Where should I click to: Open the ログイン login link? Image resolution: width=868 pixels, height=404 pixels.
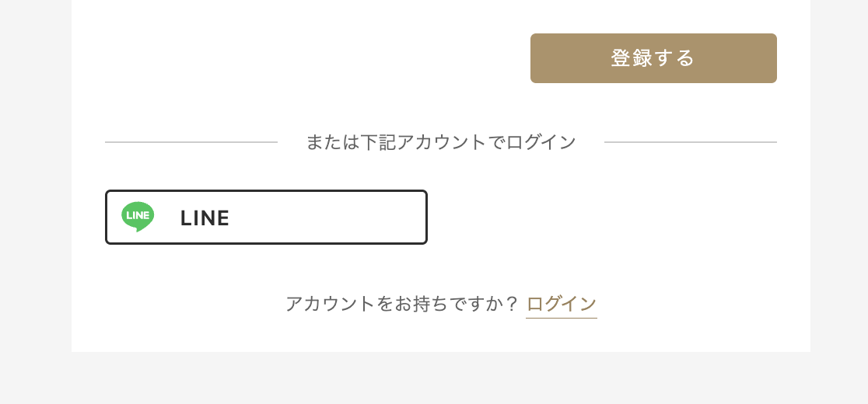(x=562, y=304)
